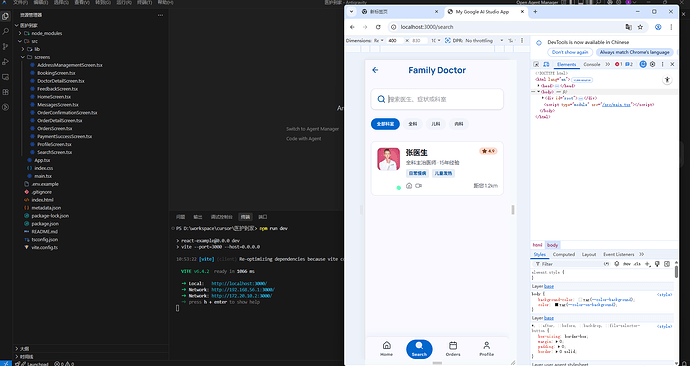
Task: Open Orders in the app bottom navigation
Action: [453, 348]
